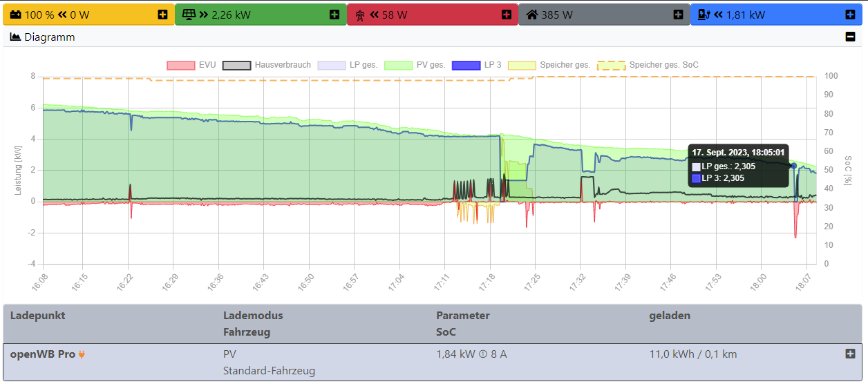The image size is (868, 384).
Task: Collapse the Diagramm panel
Action: click(850, 37)
